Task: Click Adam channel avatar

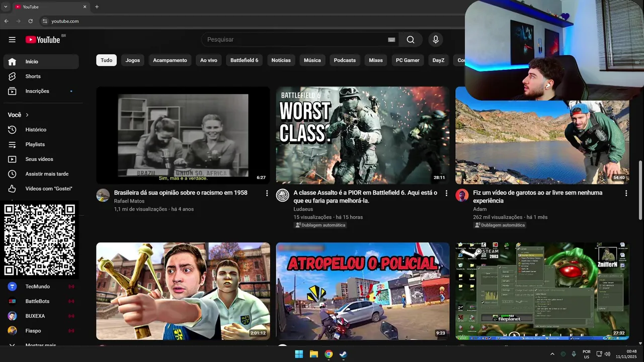Action: click(x=462, y=196)
